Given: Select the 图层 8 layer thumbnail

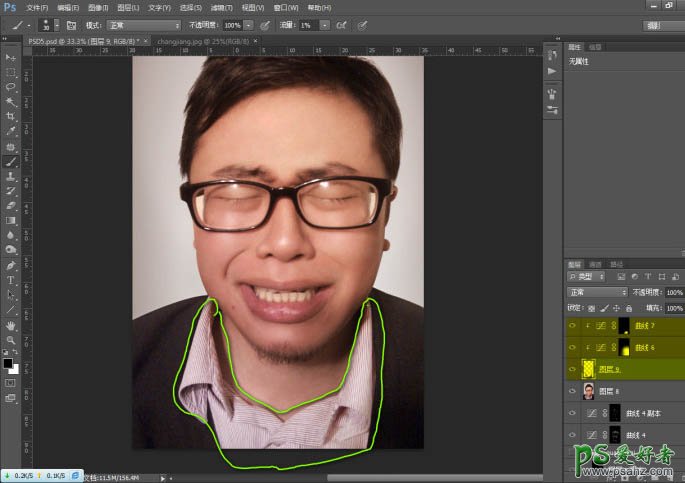Looking at the screenshot, I should [589, 390].
